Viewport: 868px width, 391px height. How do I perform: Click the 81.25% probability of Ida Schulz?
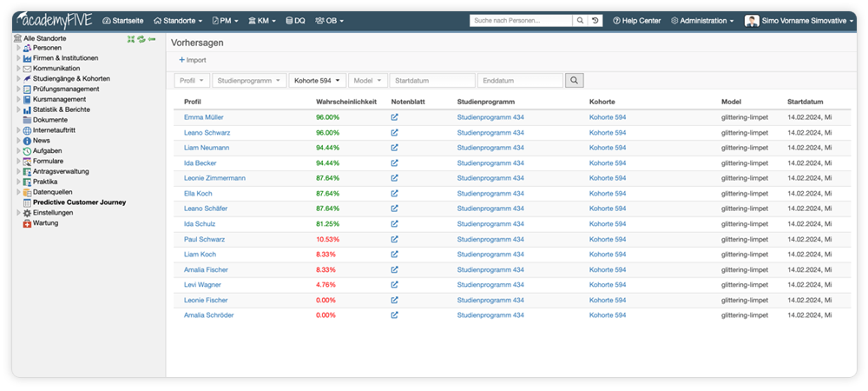pos(328,224)
